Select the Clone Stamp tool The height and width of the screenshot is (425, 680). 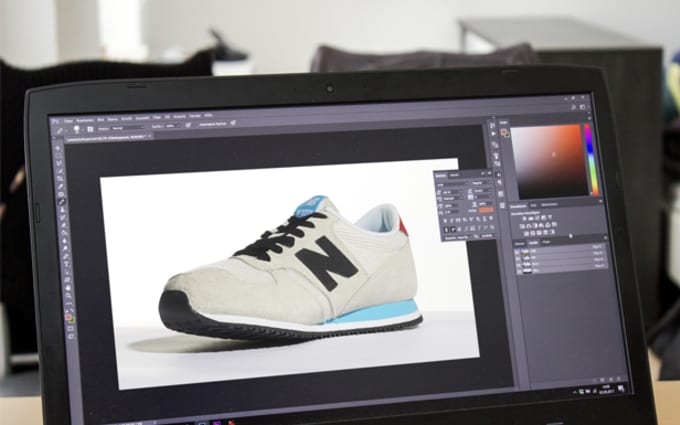(62, 210)
